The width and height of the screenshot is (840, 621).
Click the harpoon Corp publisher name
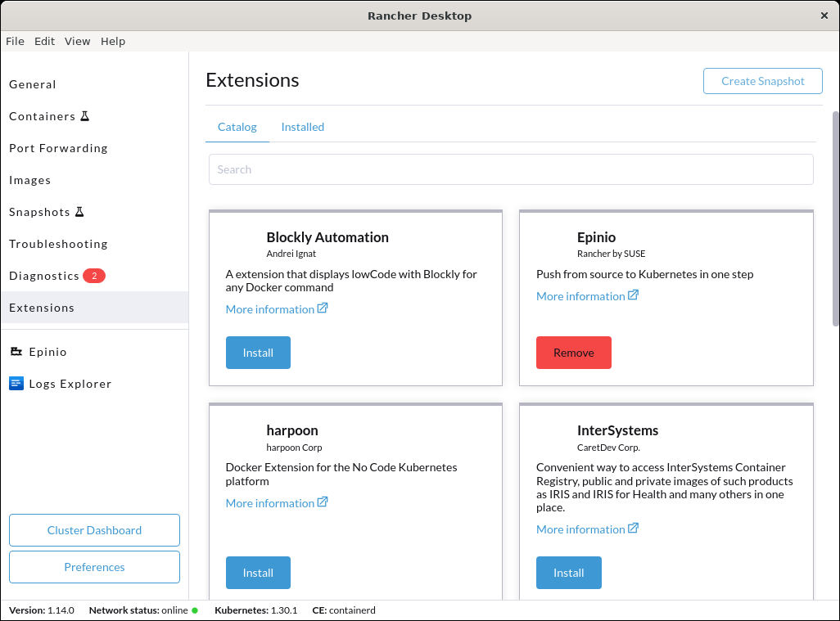click(294, 448)
